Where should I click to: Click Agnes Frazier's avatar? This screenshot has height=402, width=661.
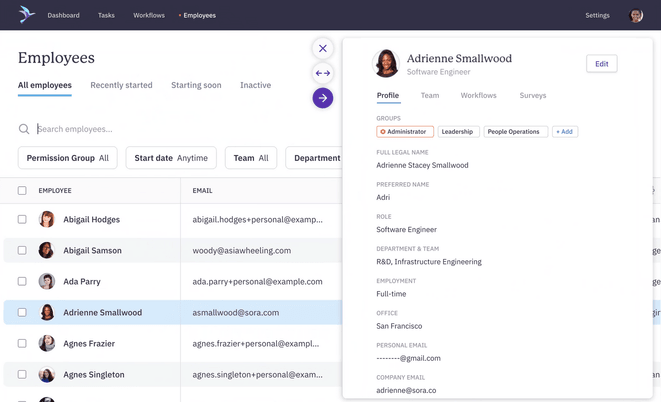pos(47,343)
